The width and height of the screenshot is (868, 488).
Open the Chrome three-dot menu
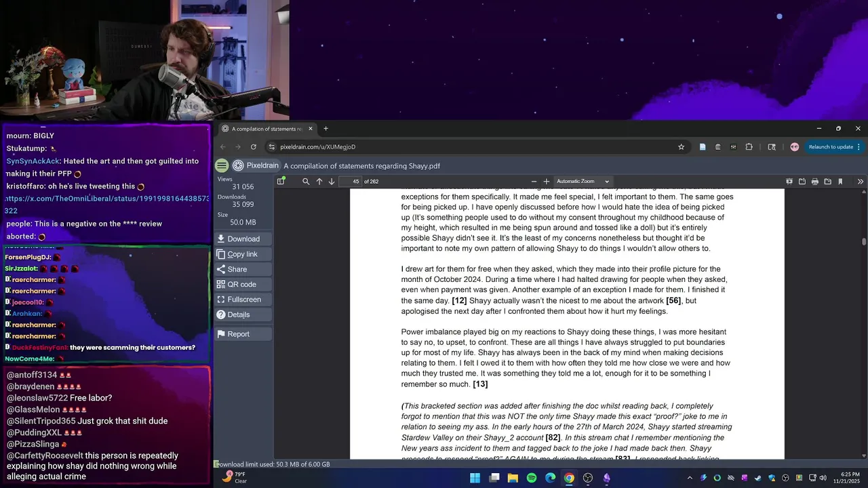tap(859, 146)
